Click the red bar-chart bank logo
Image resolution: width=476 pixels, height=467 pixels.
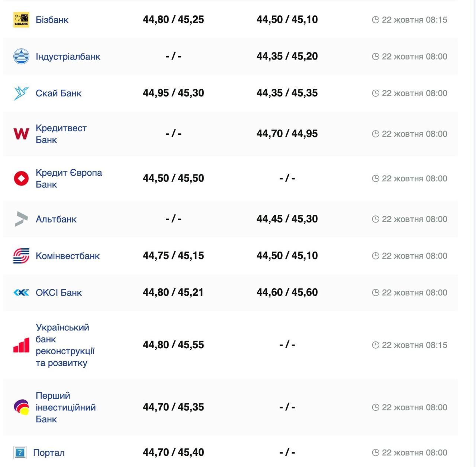21,345
